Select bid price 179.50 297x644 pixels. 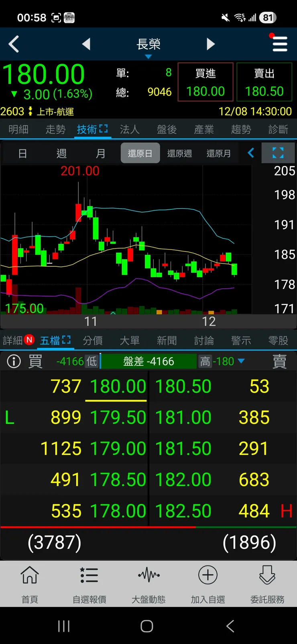click(x=118, y=417)
